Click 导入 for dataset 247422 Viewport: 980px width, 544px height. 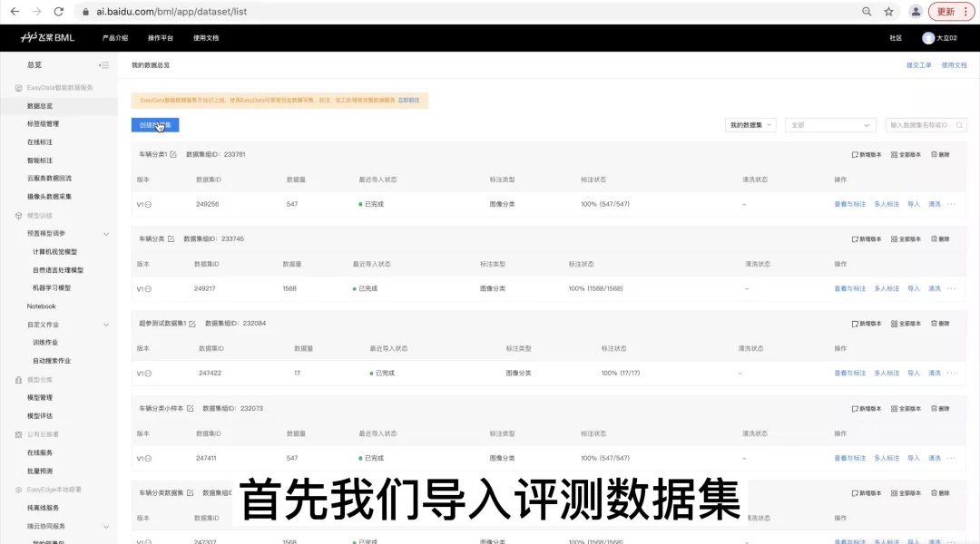914,373
